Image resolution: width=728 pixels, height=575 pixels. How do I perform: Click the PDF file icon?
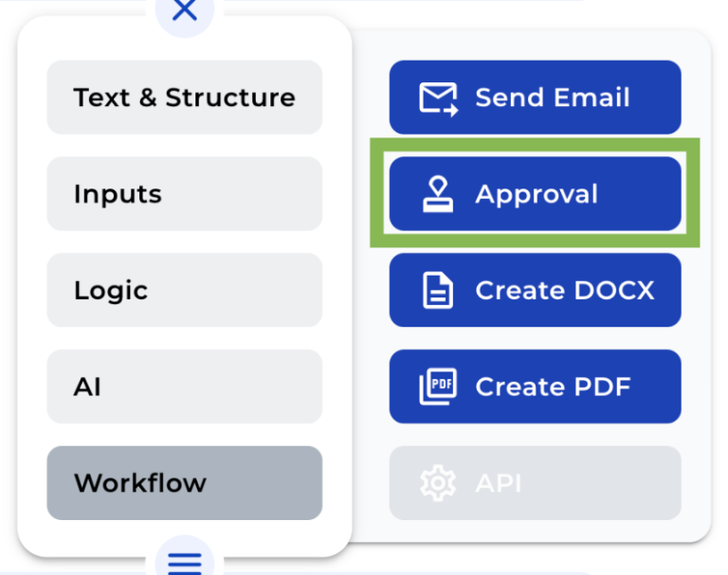pyautogui.click(x=437, y=386)
